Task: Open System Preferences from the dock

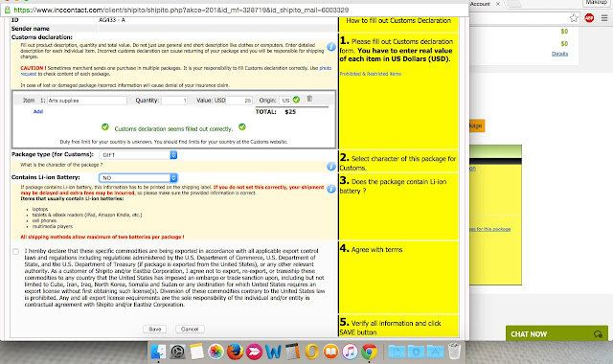Action: 177,352
